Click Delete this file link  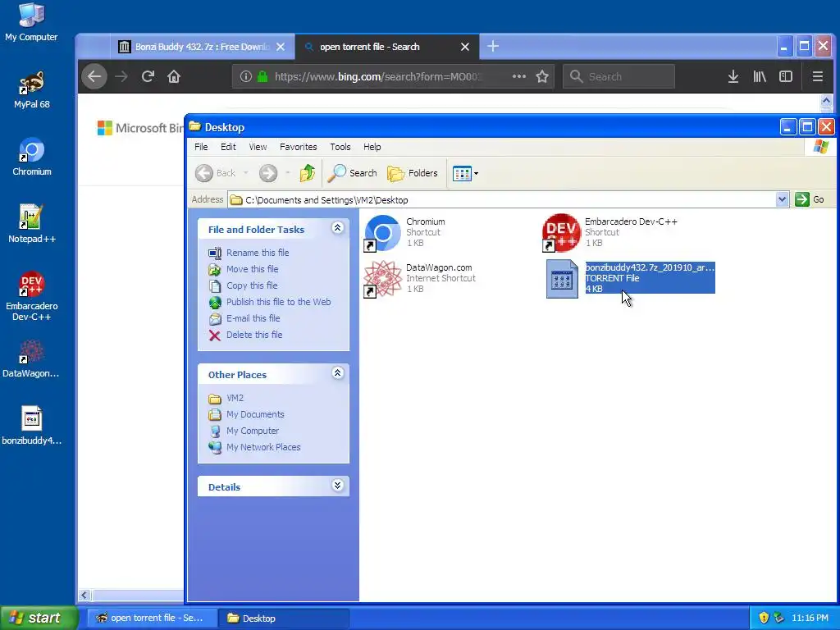click(x=254, y=335)
